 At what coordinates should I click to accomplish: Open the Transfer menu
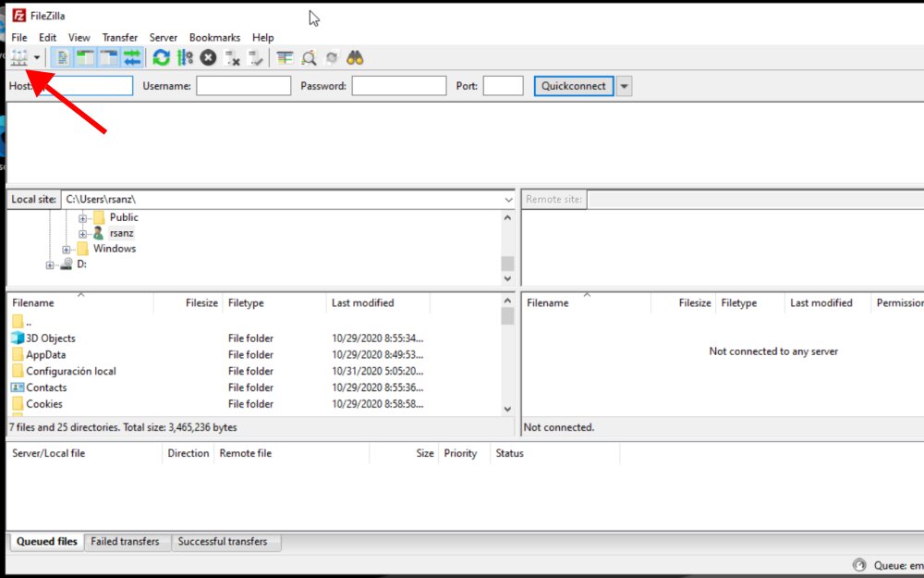(119, 37)
